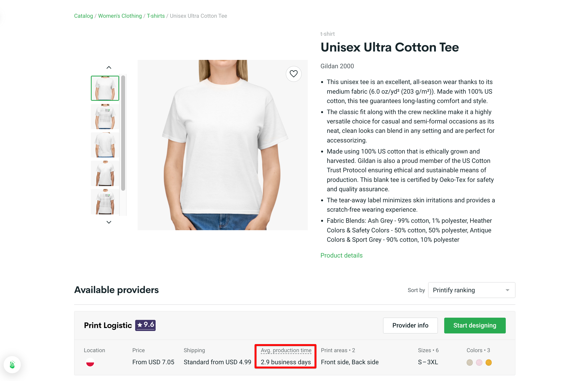Go to the T-shirts breadcrumb link
Image resolution: width=588 pixels, height=381 pixels.
(x=156, y=16)
